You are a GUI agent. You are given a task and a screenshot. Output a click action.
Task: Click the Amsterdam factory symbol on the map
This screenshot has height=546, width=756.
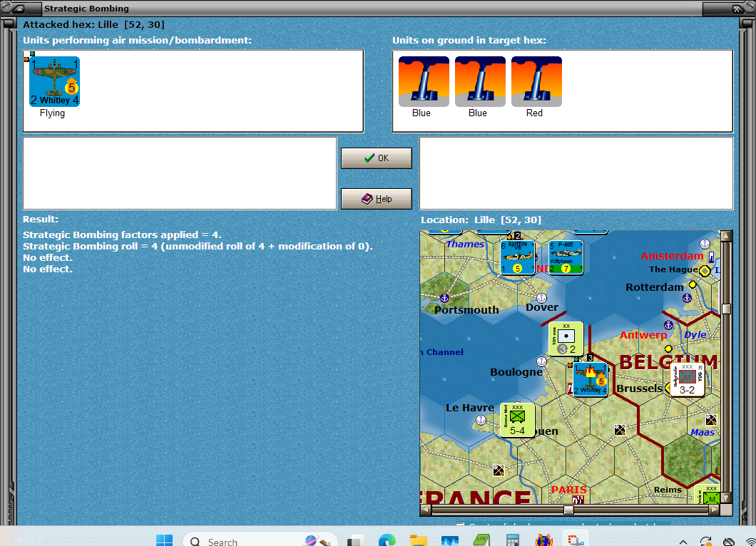pos(711,257)
